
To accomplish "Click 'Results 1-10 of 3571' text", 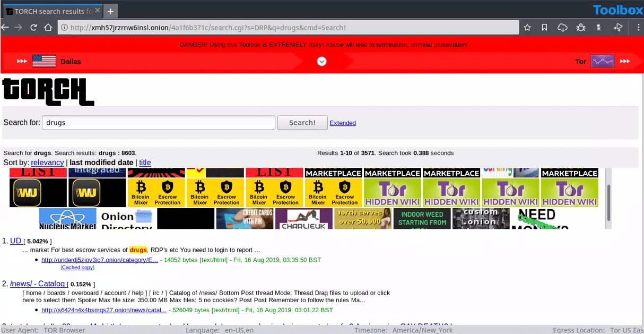I will 345,153.
